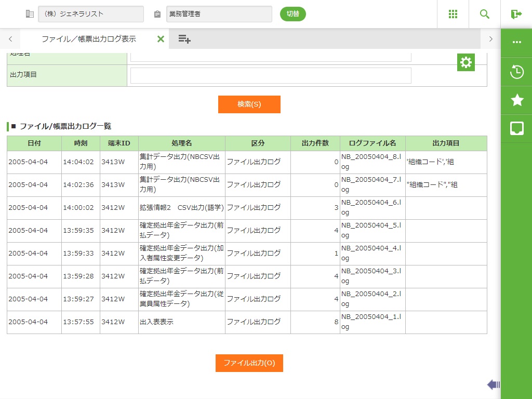The height and width of the screenshot is (399, 532).
Task: Click the three-dots more icon in sidebar
Action: [x=516, y=43]
